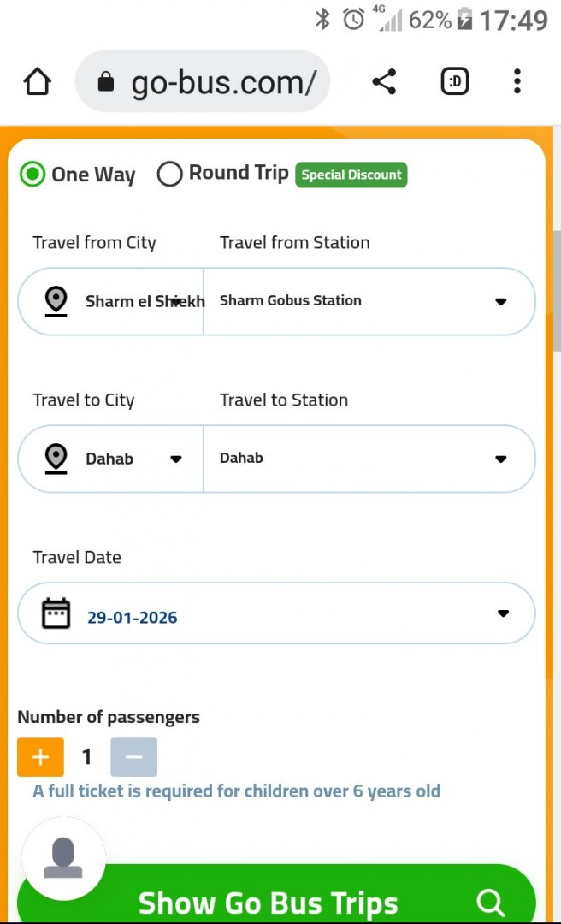
Task: Open the three-dot browser menu
Action: [x=517, y=82]
